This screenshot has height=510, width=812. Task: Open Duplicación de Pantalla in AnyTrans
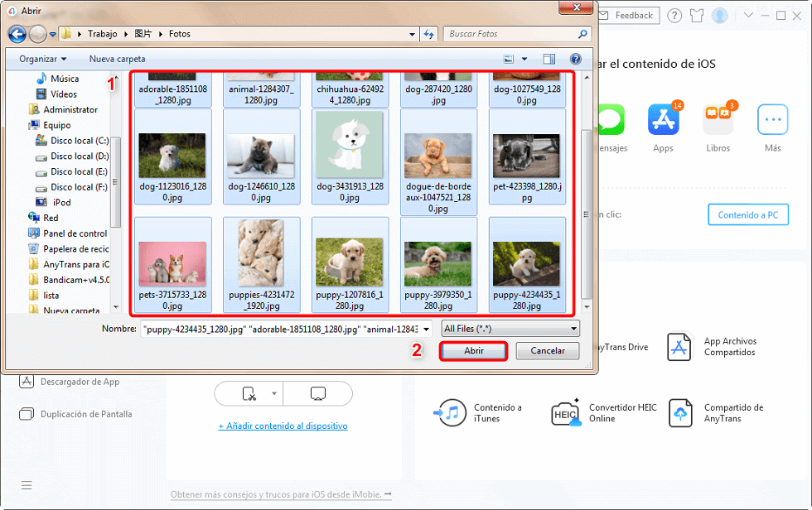[75, 414]
